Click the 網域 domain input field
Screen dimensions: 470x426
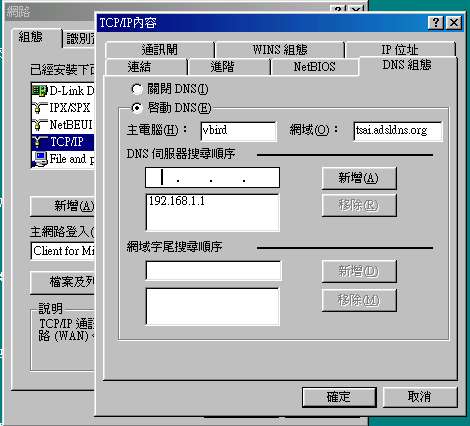point(398,131)
